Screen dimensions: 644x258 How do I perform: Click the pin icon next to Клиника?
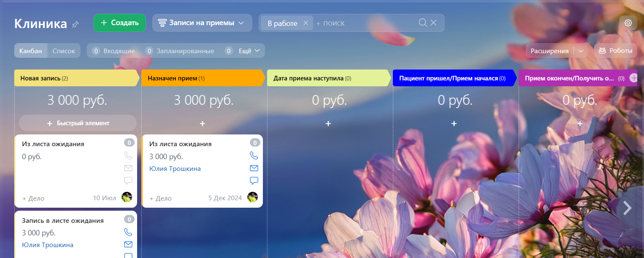coord(75,24)
